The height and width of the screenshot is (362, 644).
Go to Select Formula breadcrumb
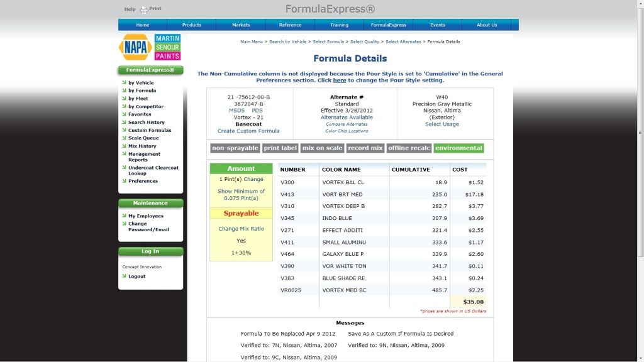tap(328, 41)
